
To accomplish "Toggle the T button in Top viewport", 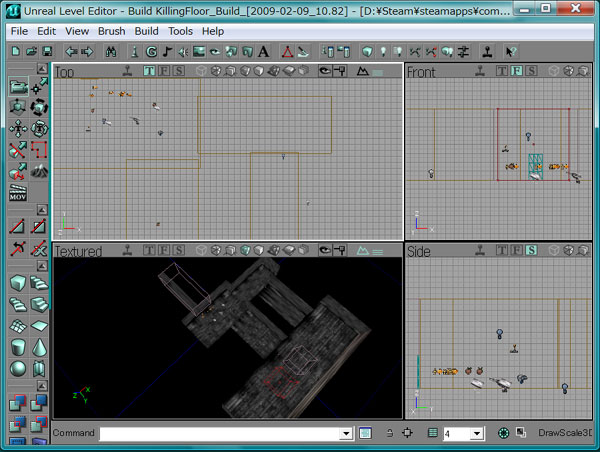I will 149,71.
